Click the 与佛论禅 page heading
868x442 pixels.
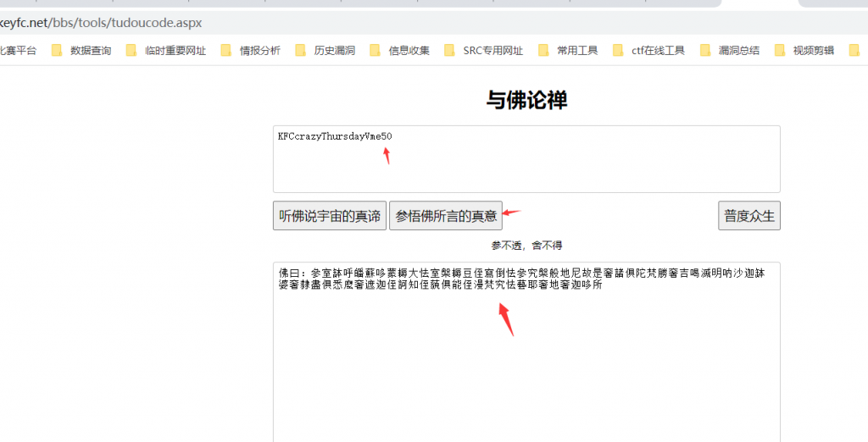[x=526, y=100]
